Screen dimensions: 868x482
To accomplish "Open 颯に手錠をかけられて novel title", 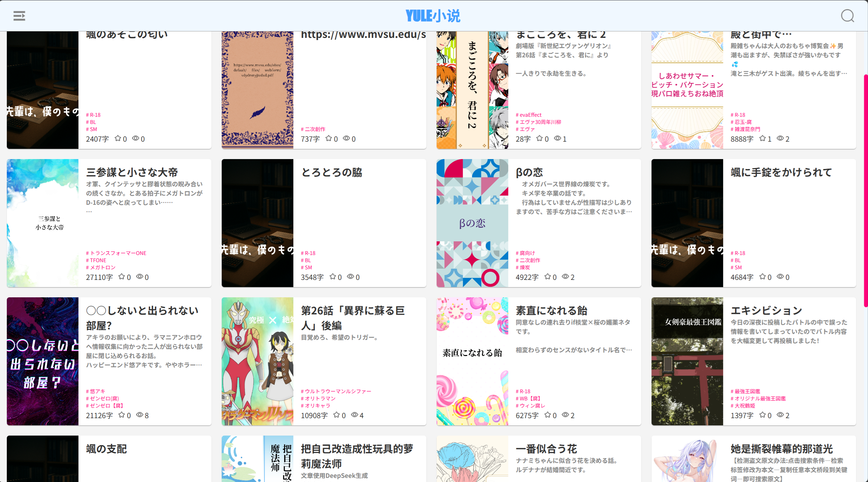I will (781, 172).
